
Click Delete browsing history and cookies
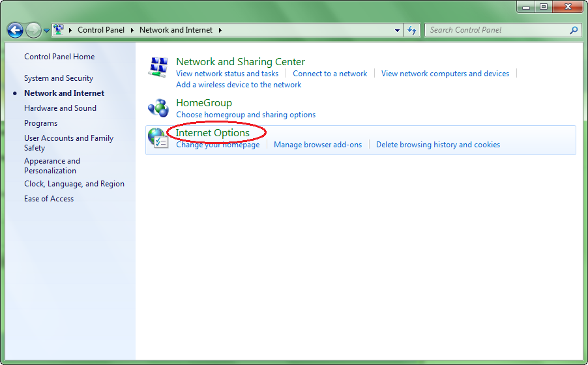pyautogui.click(x=438, y=145)
